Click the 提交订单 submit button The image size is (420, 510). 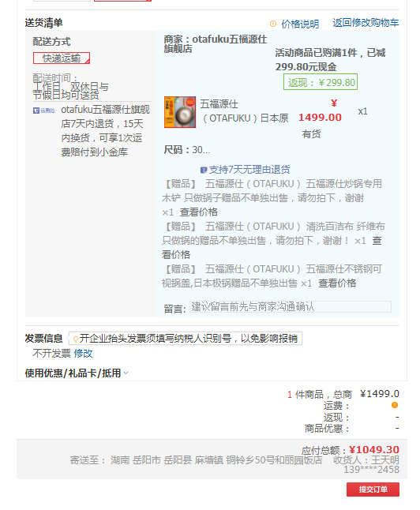point(373,489)
